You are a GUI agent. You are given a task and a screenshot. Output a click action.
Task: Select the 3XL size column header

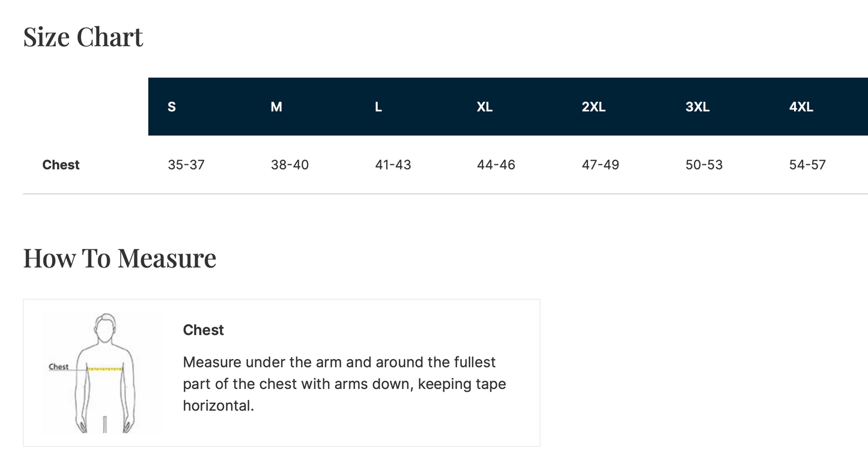pos(697,107)
